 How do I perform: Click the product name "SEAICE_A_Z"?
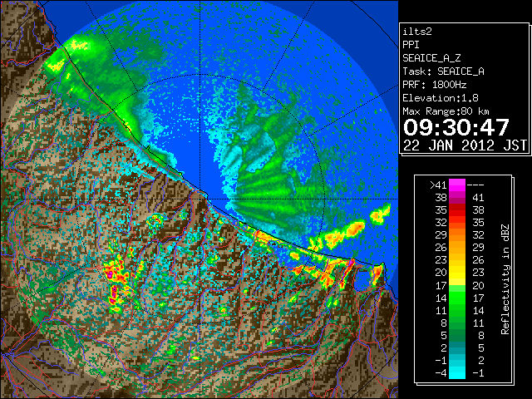click(431, 58)
